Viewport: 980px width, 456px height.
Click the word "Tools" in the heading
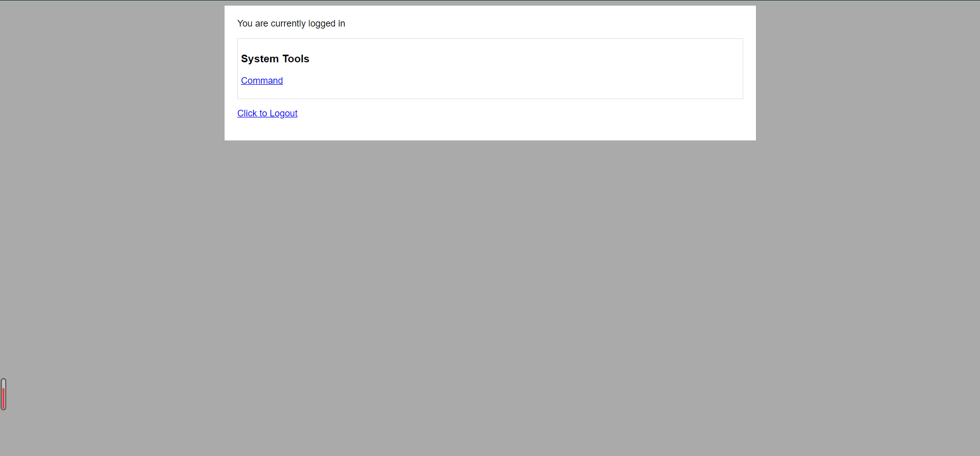(296, 59)
